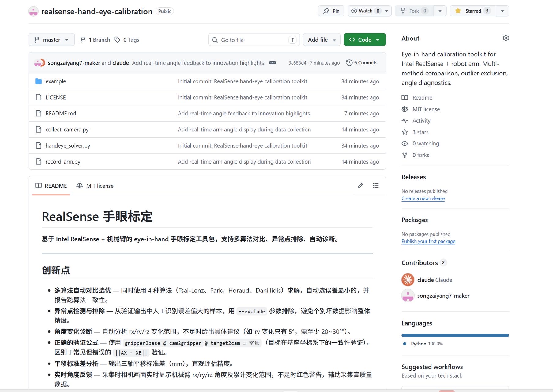Expand the Fork options dropdown arrow
This screenshot has height=392, width=553.
click(440, 11)
